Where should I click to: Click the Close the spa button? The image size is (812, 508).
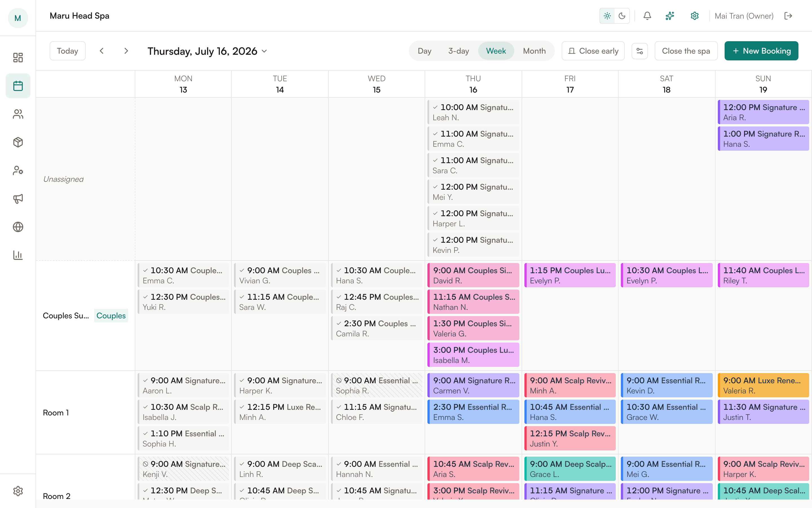tap(686, 51)
